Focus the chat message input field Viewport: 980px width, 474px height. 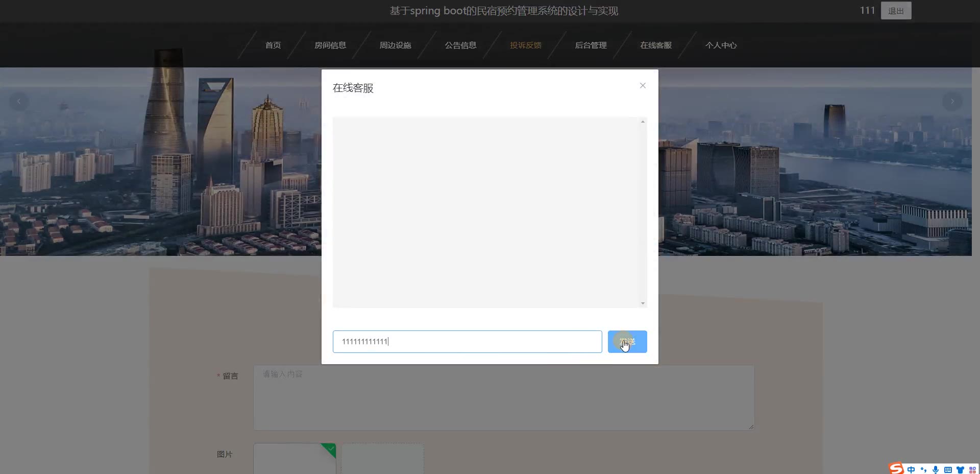pos(467,342)
